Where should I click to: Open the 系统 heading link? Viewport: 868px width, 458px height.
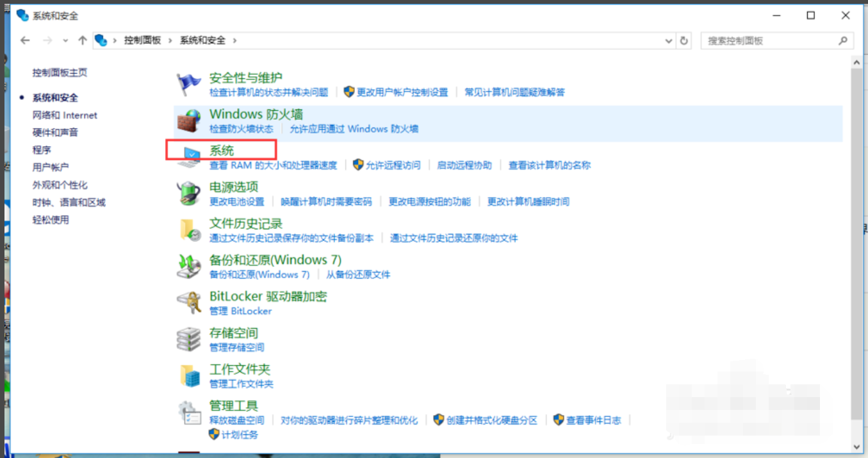click(x=222, y=151)
